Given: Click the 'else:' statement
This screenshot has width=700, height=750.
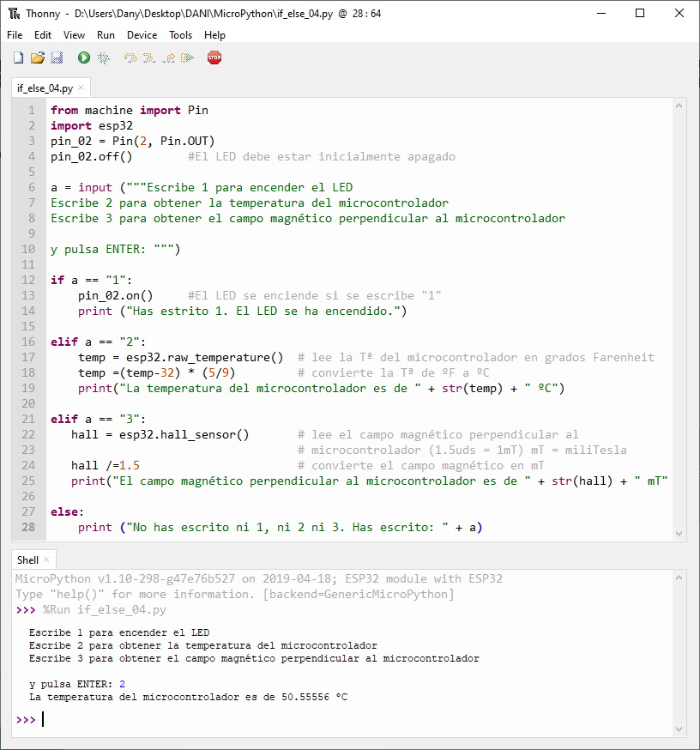Looking at the screenshot, I should point(68,511).
